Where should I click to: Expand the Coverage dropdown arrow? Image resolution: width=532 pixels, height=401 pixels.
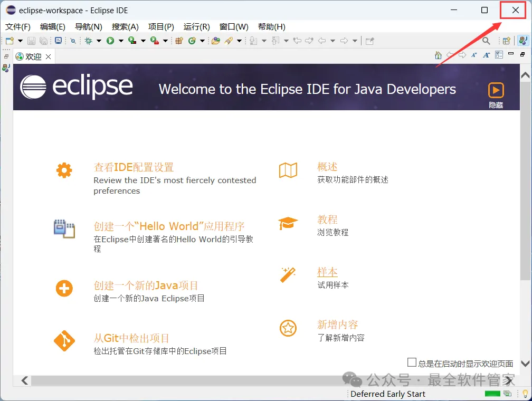[143, 41]
